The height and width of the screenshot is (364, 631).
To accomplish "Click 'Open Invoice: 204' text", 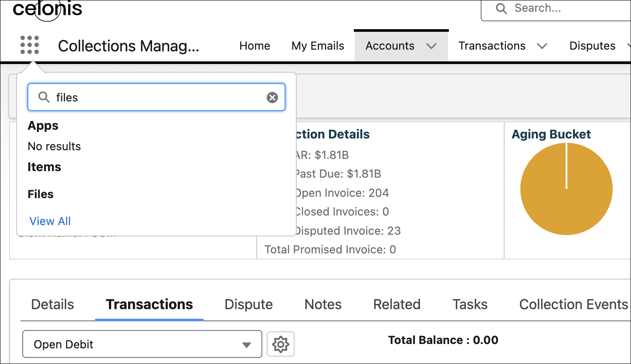I will click(342, 193).
